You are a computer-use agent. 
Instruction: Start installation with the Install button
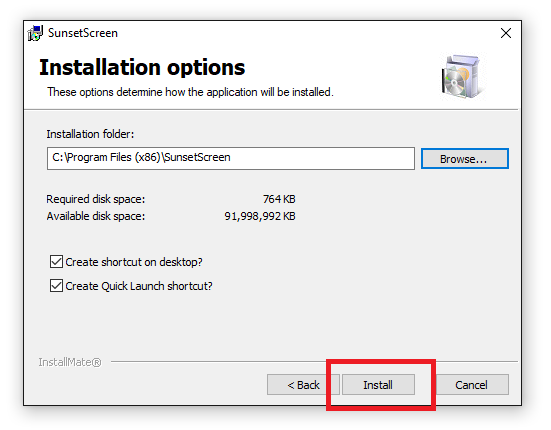tap(378, 385)
